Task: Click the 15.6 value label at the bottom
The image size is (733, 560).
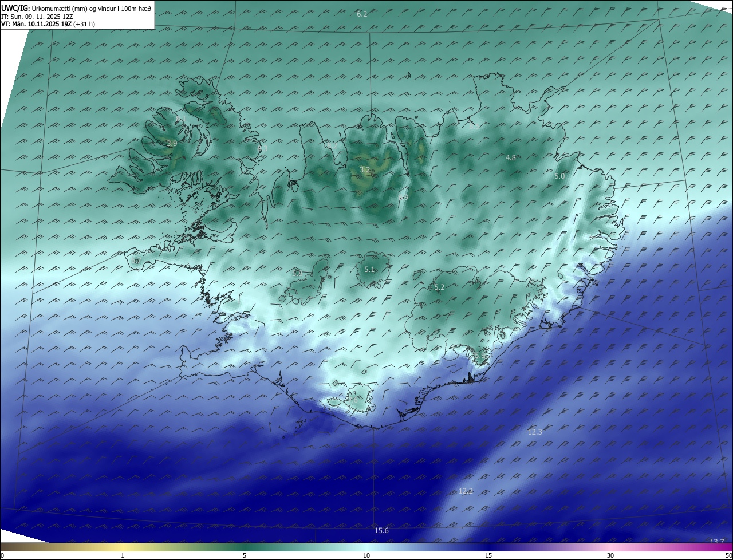Action: point(381,531)
